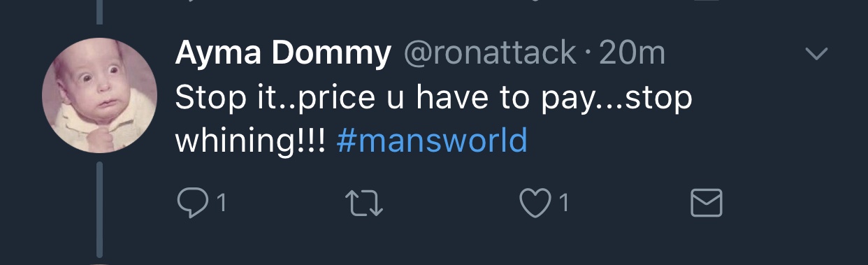Open the #mansworld hashtag
Viewport: 868px width, 265px height.
point(431,141)
